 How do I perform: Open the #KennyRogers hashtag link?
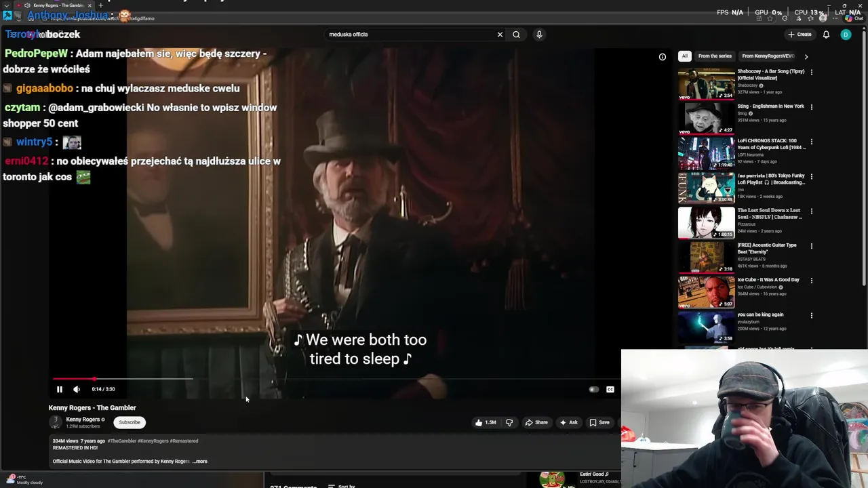pyautogui.click(x=153, y=441)
